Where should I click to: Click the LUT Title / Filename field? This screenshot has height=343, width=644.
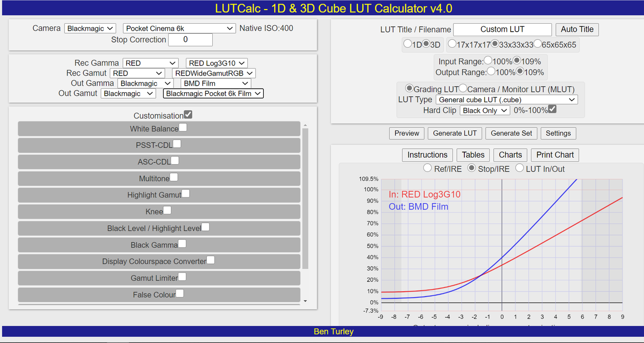[503, 29]
